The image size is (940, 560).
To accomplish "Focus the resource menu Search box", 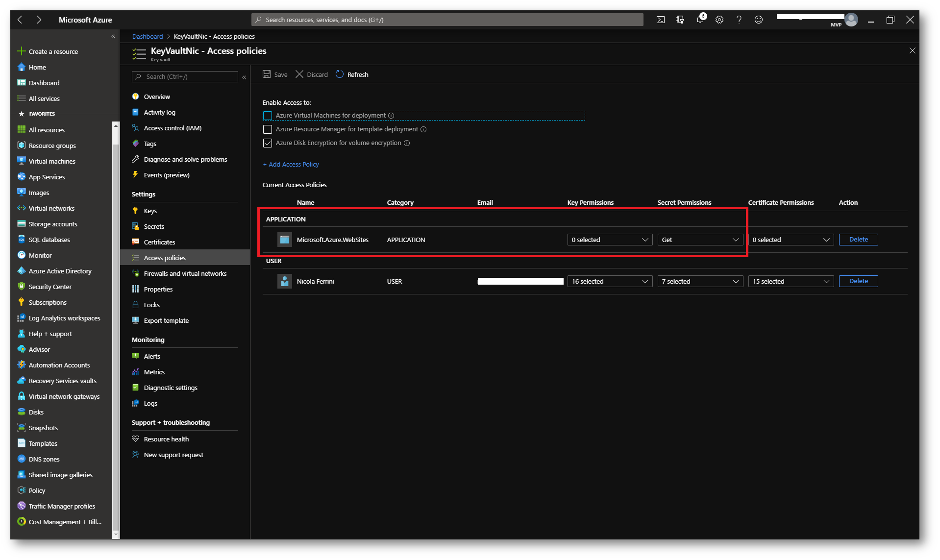I will coord(185,76).
